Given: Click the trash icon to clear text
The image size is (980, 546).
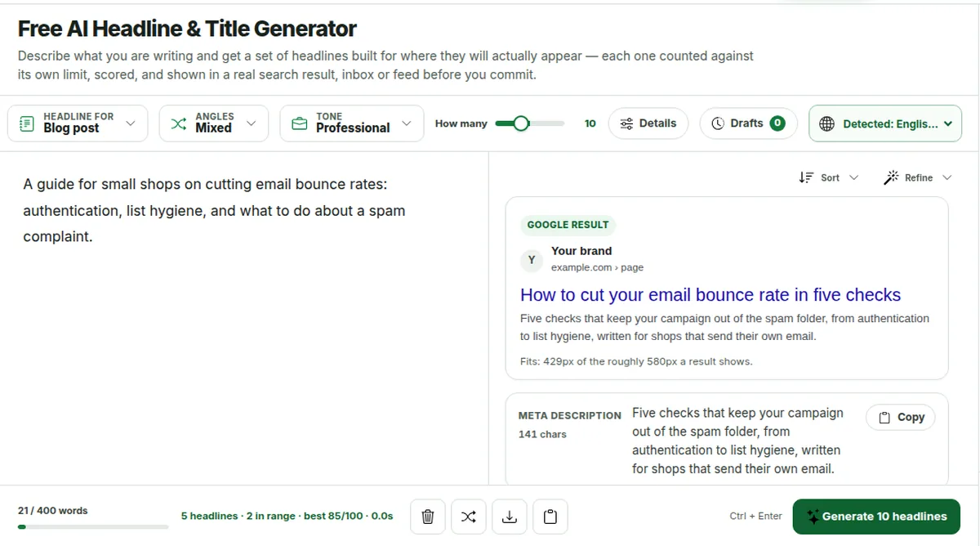Looking at the screenshot, I should 427,517.
